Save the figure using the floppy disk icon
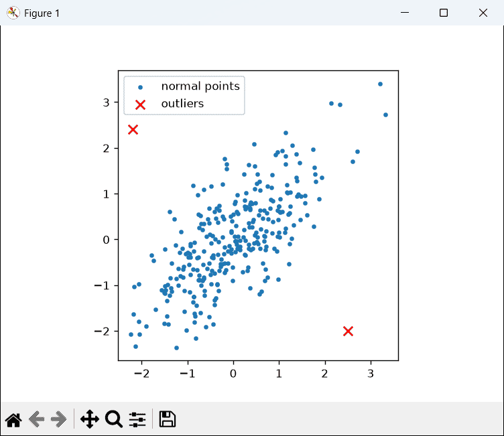Image resolution: width=504 pixels, height=436 pixels. tap(168, 419)
